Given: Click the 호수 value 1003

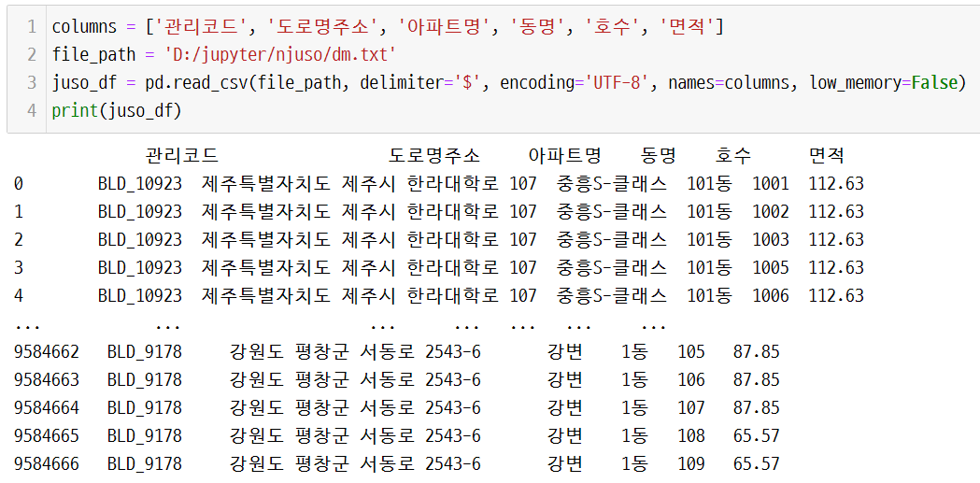Looking at the screenshot, I should point(771,239).
